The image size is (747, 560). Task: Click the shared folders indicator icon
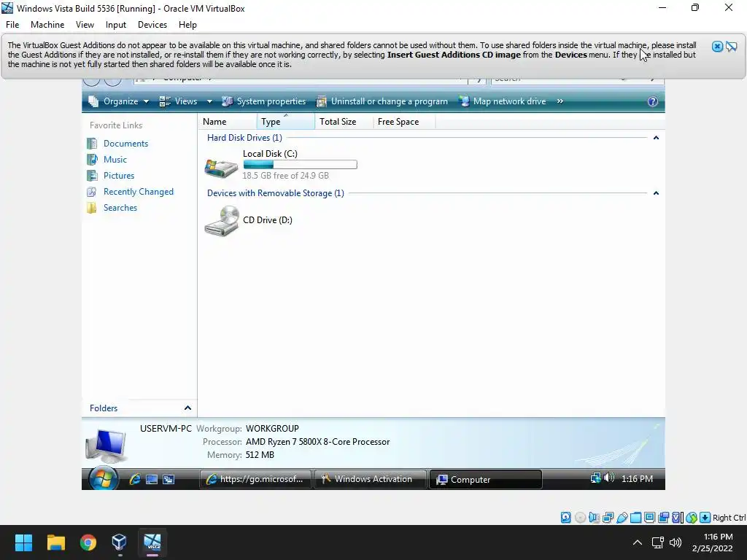coord(635,518)
